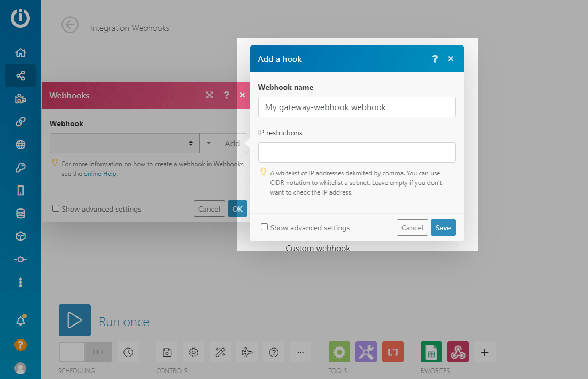
Task: Click Save in Add a hook dialog
Action: 443,228
